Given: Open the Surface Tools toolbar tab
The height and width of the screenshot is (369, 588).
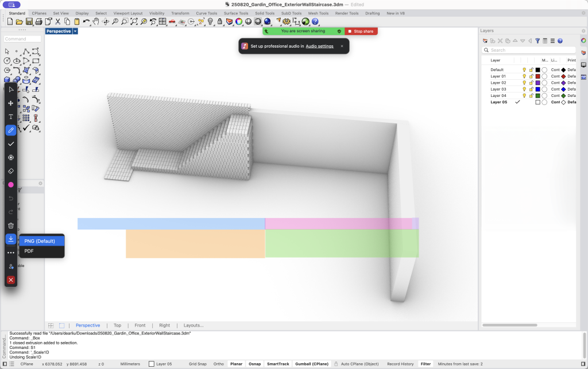Looking at the screenshot, I should [x=235, y=13].
